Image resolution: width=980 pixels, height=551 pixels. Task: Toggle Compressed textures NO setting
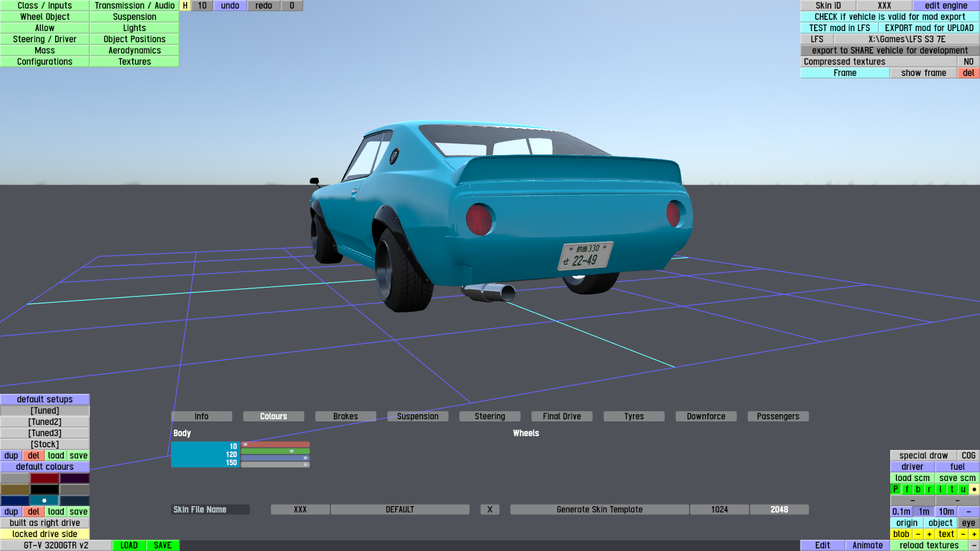968,62
